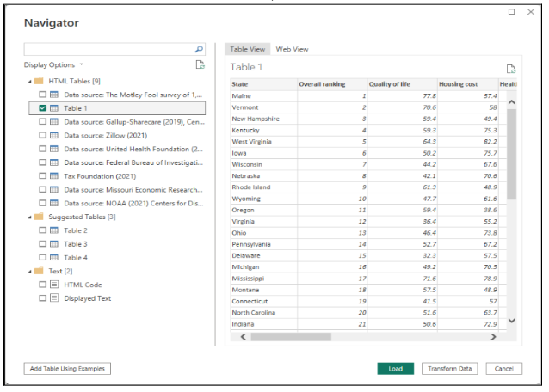
Task: Click the Tax Foundation (2021) table icon
Action: [x=54, y=176]
